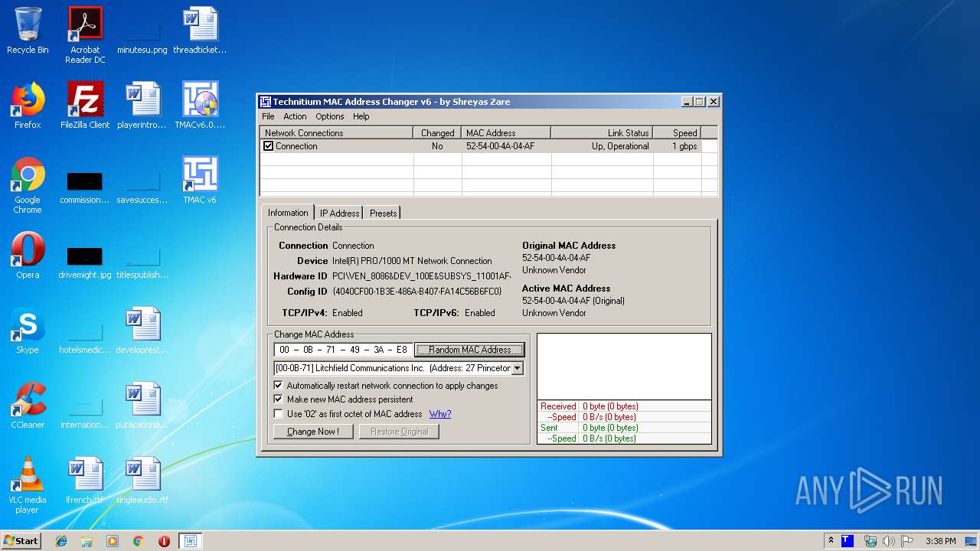
Task: Launch Opera from desktop icon
Action: 28,256
